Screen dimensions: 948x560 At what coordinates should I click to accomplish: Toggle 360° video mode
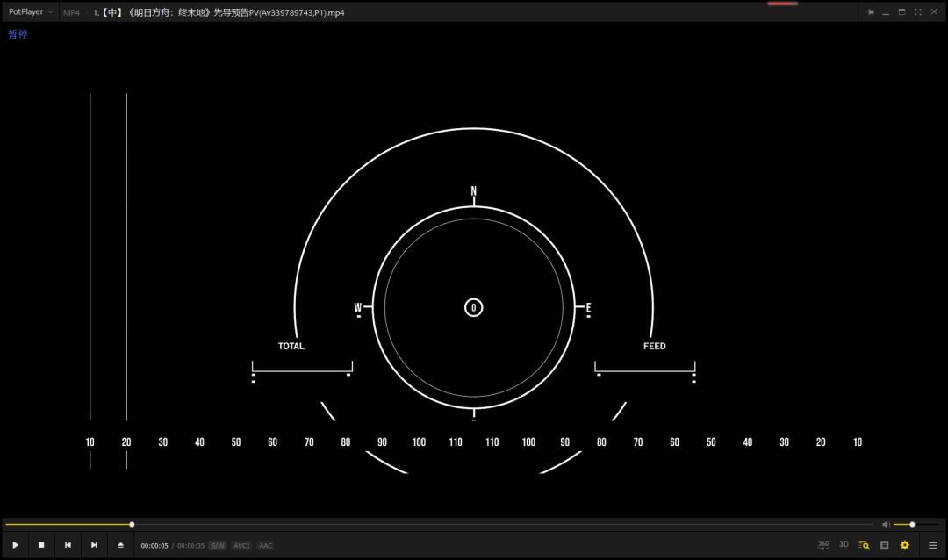(823, 545)
